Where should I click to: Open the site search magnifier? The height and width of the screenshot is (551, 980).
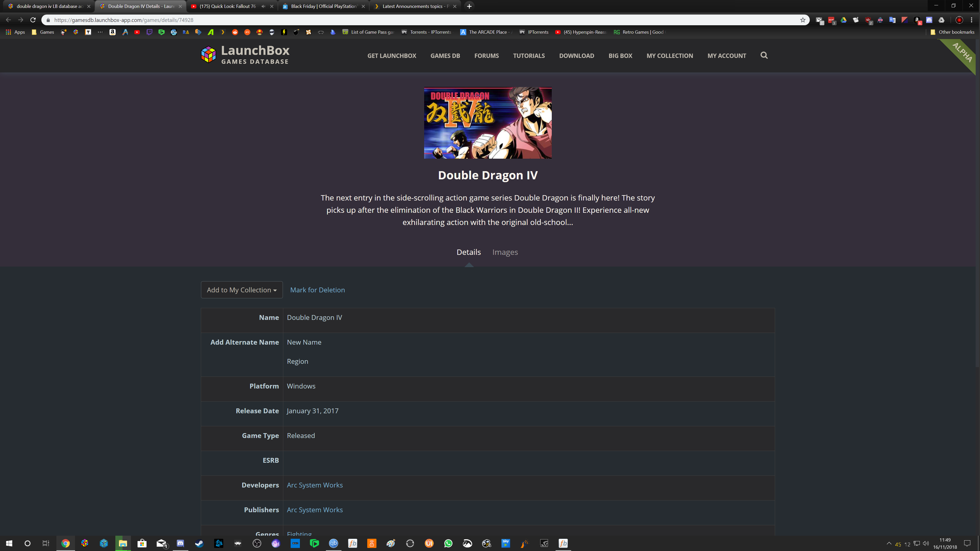tap(764, 56)
